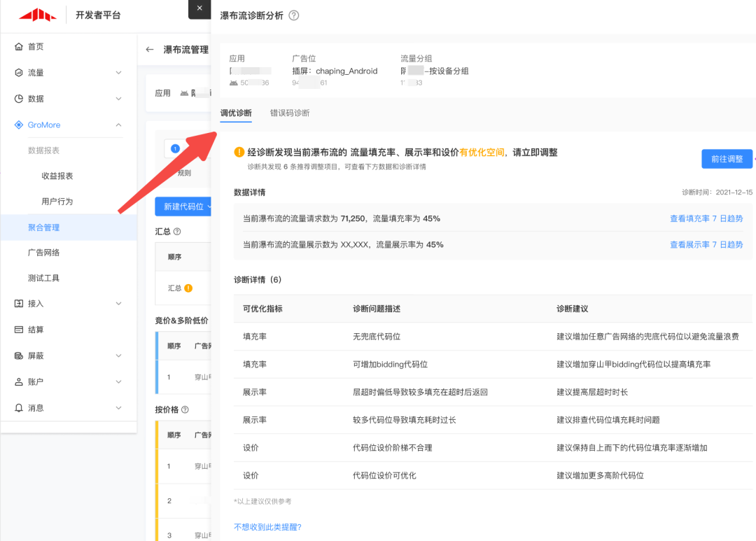The height and width of the screenshot is (541, 756).
Task: Open 广告网络 in the sidebar
Action: point(44,253)
